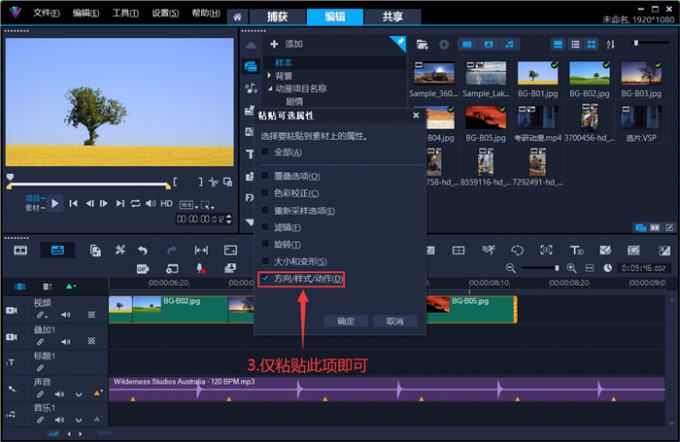
Task: Check the 旋转(T) checkbox
Action: pos(265,244)
